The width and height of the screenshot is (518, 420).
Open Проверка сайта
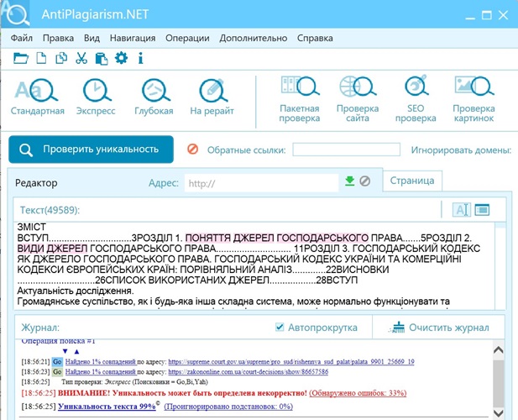(x=358, y=99)
